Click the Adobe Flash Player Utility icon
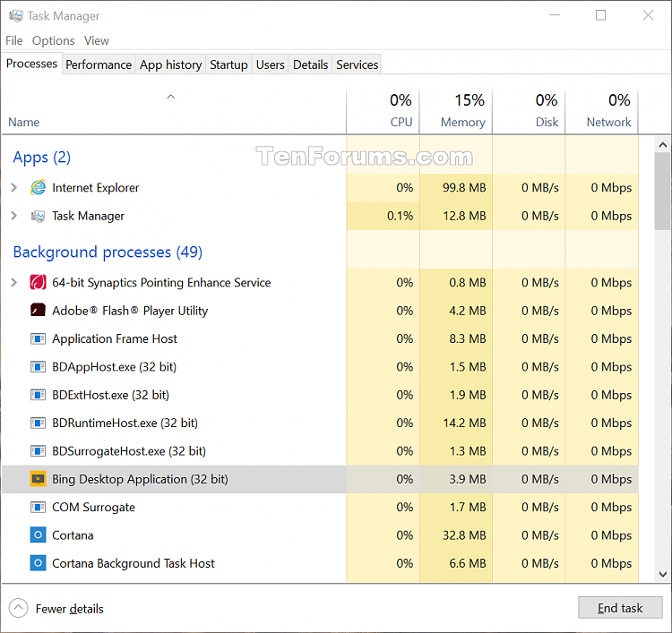Screen dimensions: 672x633 pyautogui.click(x=39, y=311)
